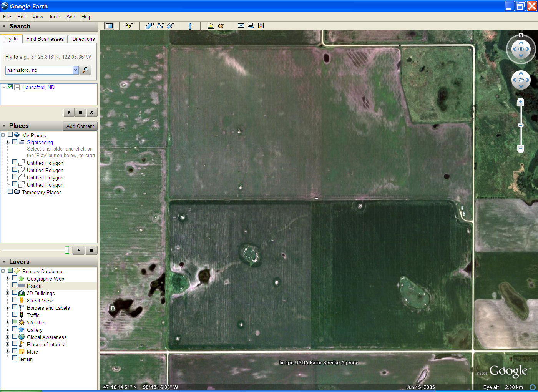538x392 pixels.
Task: Click the Street View pegman icon
Action: pos(22,300)
